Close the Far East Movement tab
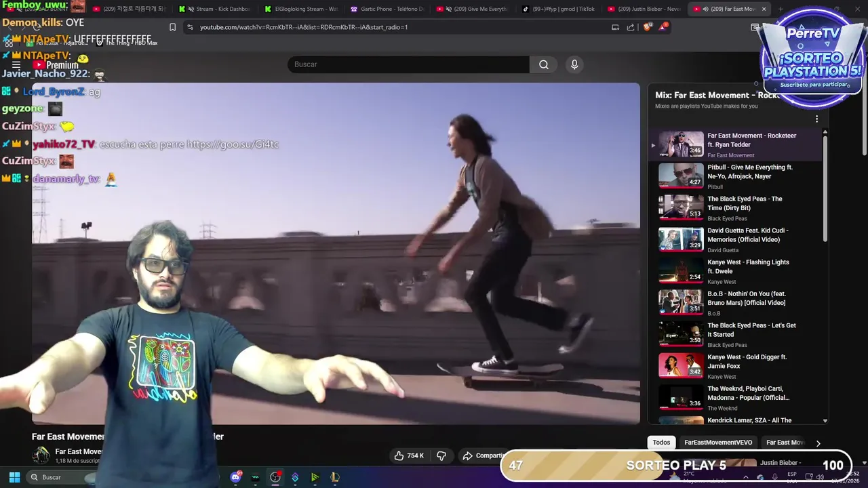 coord(764,9)
